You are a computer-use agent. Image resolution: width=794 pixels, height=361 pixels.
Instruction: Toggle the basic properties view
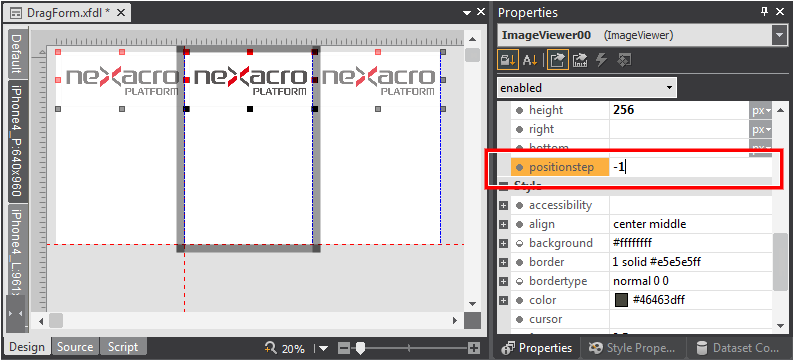tap(558, 60)
